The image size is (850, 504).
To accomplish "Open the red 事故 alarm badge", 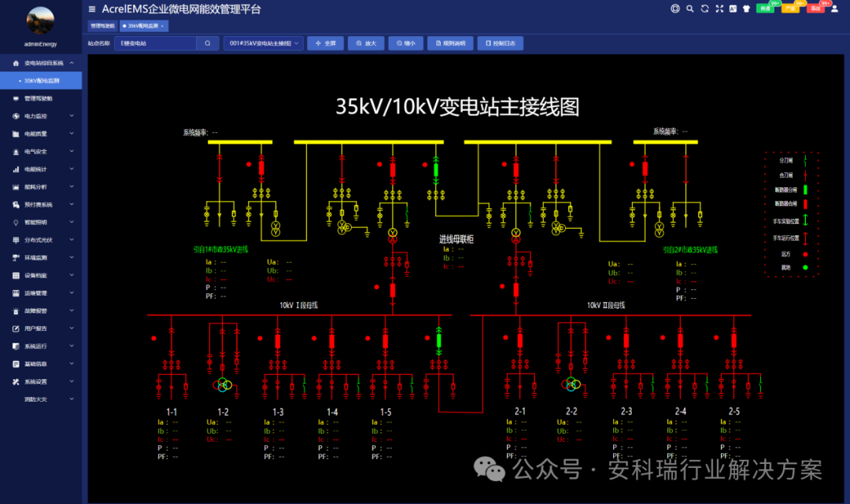I will click(x=815, y=9).
